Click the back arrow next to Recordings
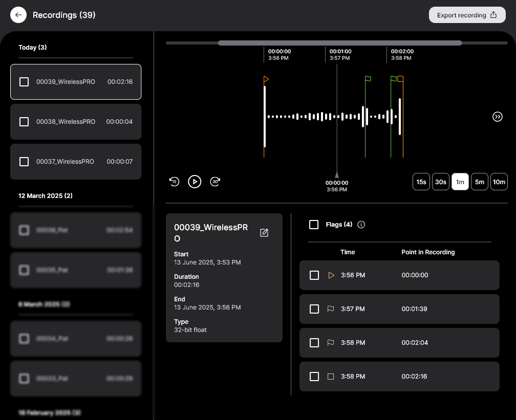 click(x=18, y=15)
